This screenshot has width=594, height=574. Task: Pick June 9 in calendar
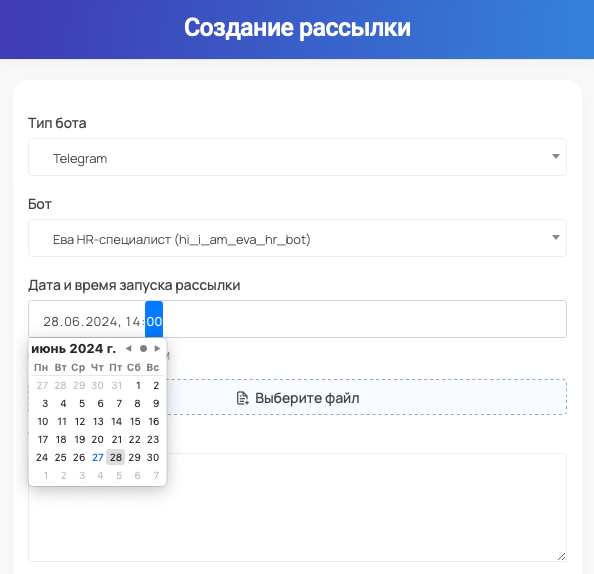[x=156, y=404]
